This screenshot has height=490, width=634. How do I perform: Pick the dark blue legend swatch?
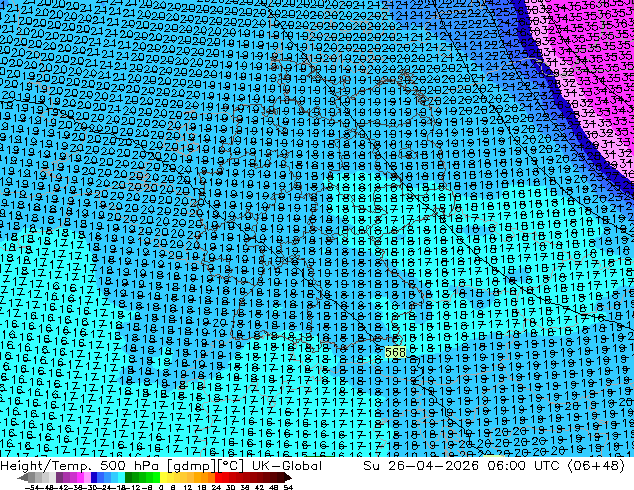(94, 477)
